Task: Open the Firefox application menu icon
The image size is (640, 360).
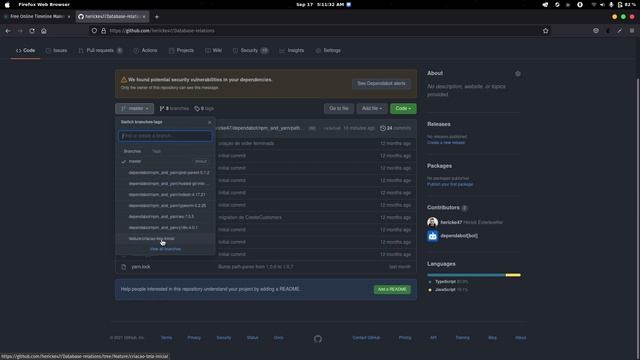Action: point(632,31)
